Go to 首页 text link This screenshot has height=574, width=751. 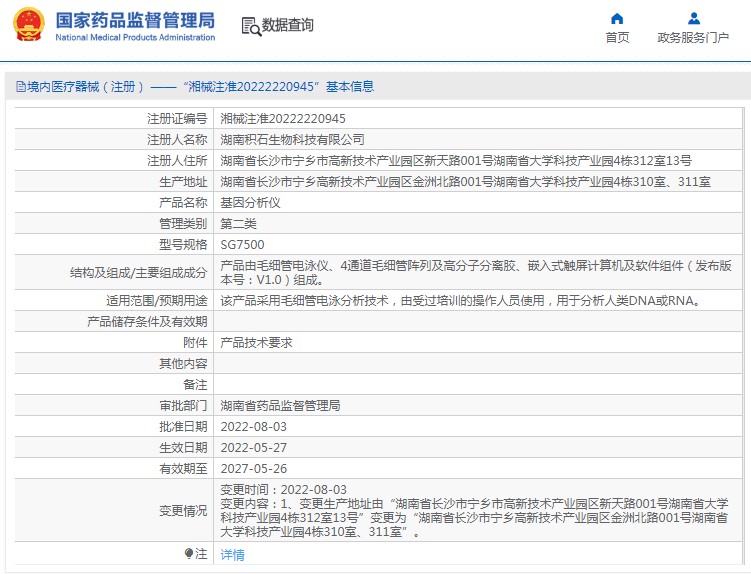click(x=617, y=38)
